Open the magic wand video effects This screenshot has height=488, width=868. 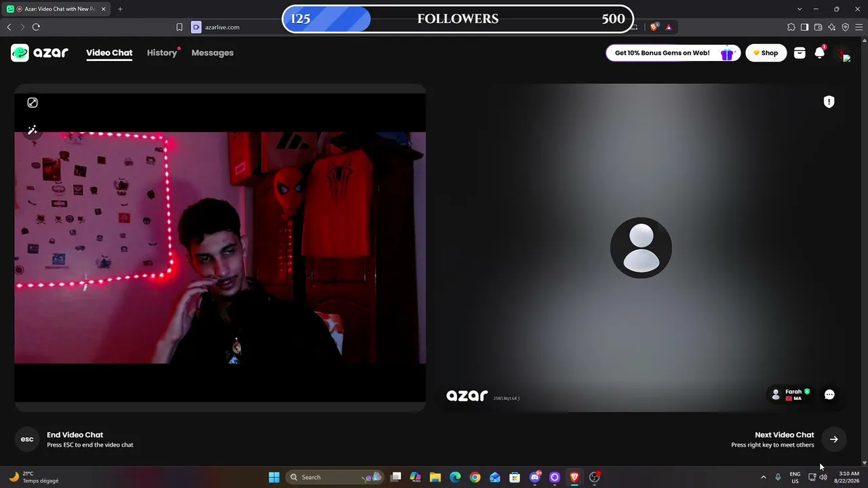(32, 130)
